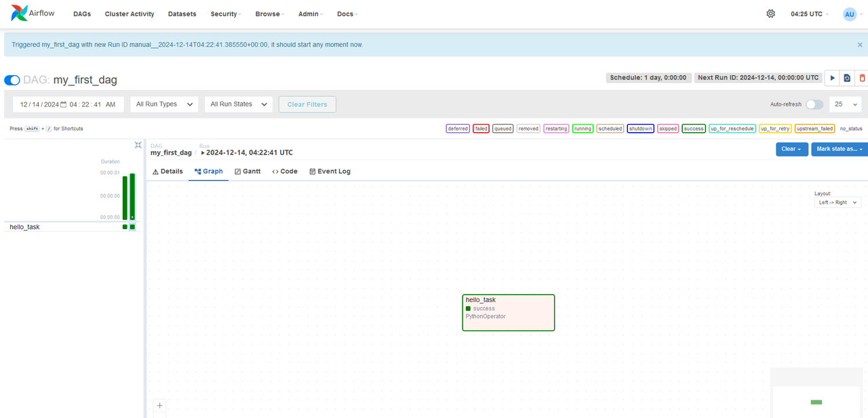Select the first run's duration bar
The width and height of the screenshot is (868, 418).
tap(125, 198)
